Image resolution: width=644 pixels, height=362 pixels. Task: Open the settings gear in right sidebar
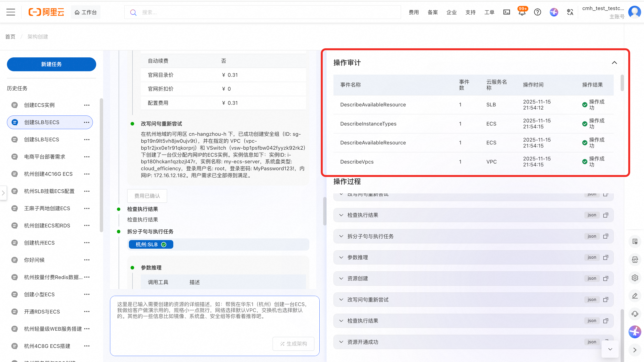click(x=635, y=278)
